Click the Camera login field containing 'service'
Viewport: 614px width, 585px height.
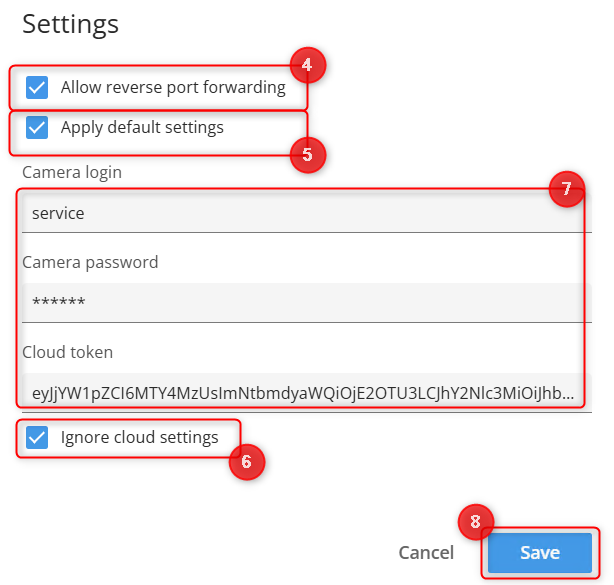[x=300, y=213]
